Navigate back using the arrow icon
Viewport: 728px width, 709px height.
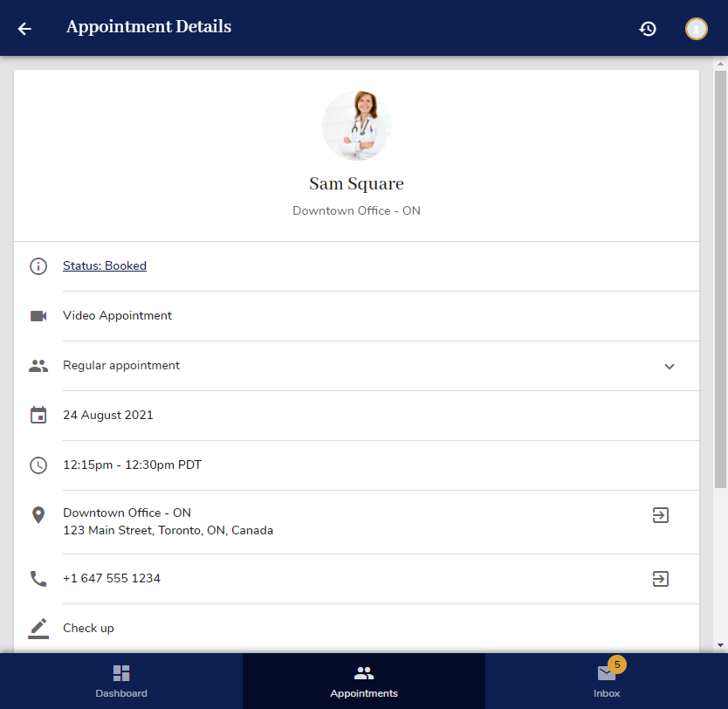(24, 28)
